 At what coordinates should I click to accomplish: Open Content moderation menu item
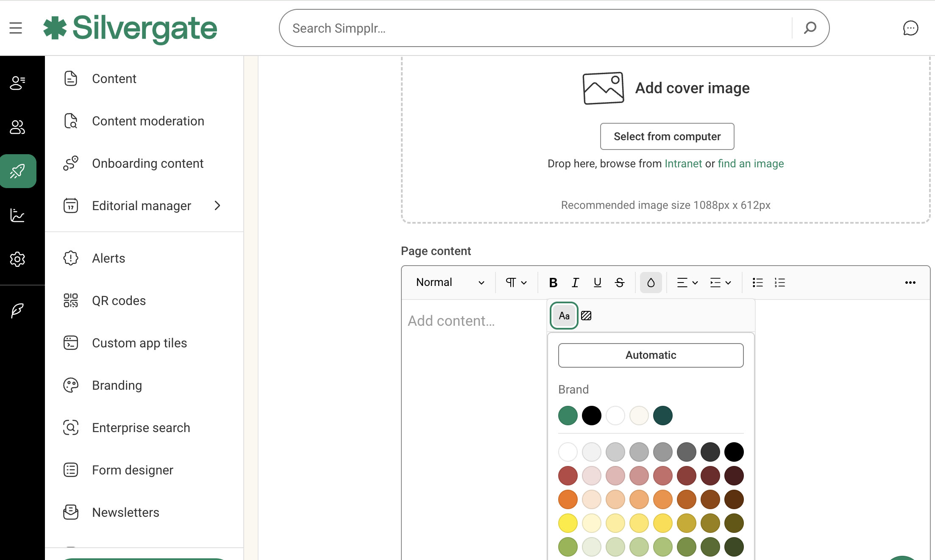tap(148, 121)
